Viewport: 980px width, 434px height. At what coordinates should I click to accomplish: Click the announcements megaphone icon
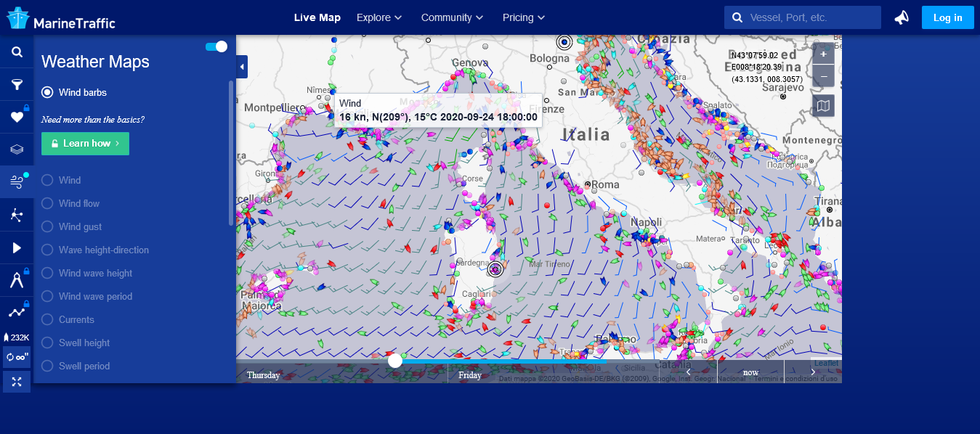pos(902,17)
